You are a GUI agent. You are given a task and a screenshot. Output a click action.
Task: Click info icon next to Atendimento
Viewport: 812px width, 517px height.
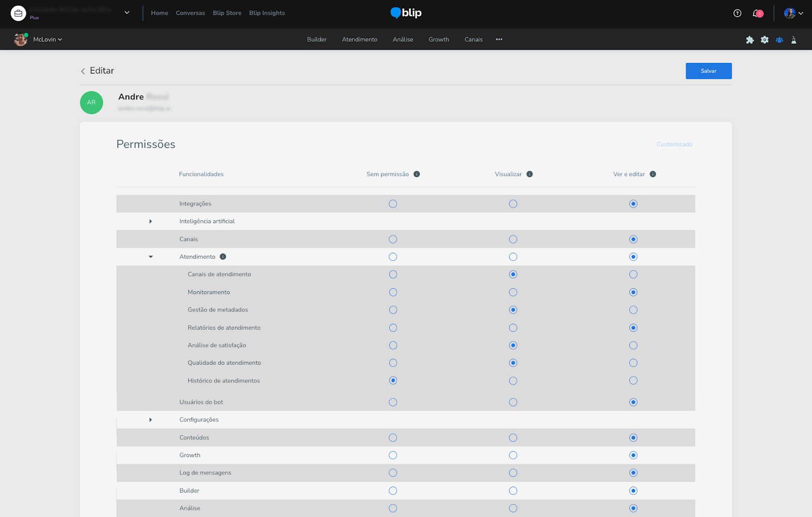pyautogui.click(x=223, y=257)
